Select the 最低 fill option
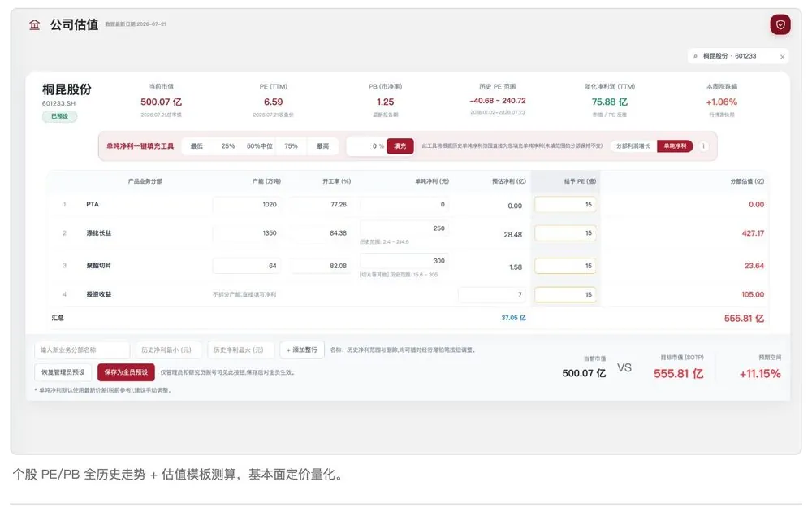 tap(197, 146)
